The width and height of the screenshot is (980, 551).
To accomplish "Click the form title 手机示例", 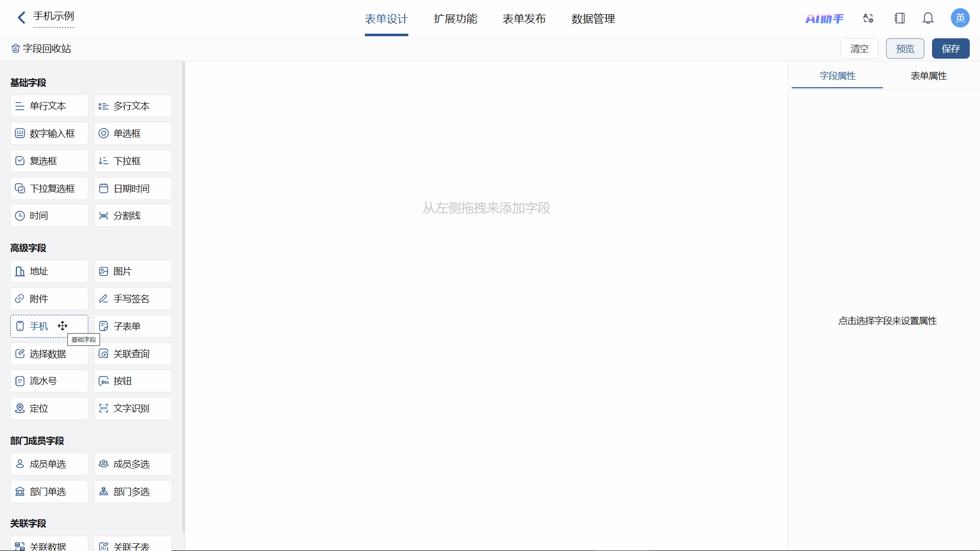I will pyautogui.click(x=54, y=16).
